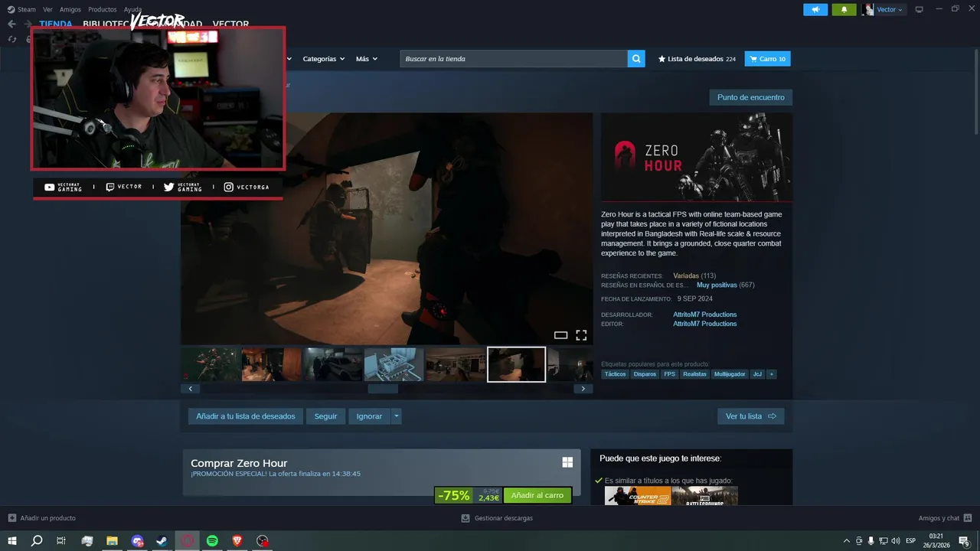This screenshot has height=551, width=980.
Task: Open the green notifications bell
Action: coord(844,9)
